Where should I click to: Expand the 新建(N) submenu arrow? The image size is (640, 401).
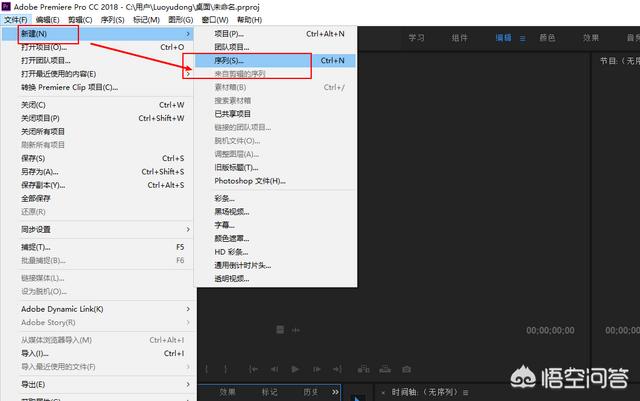tap(188, 34)
